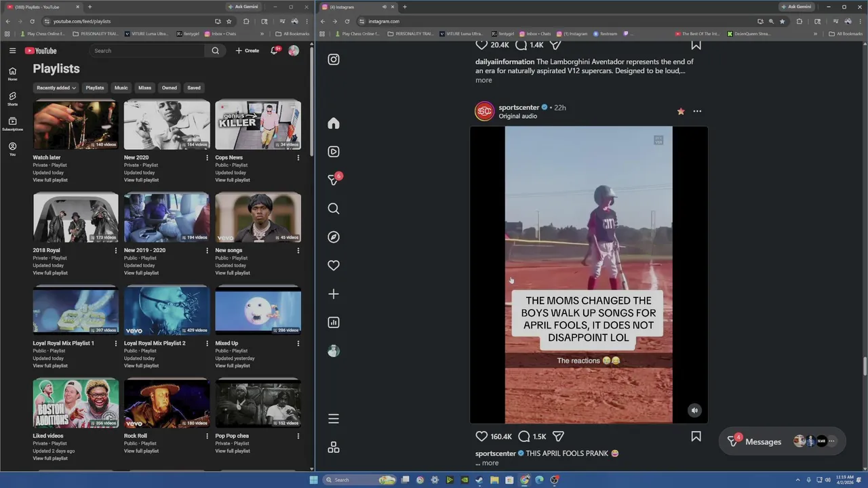Select the Music filter chip
The image size is (868, 488).
pyautogui.click(x=121, y=87)
